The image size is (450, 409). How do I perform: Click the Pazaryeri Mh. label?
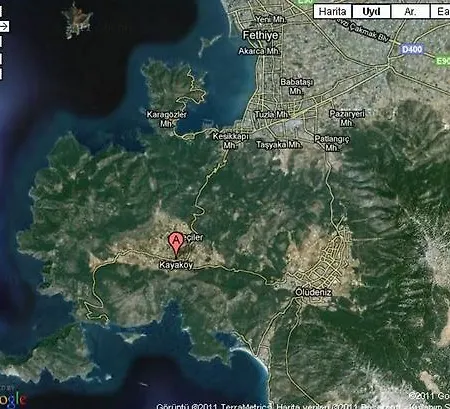click(347, 118)
